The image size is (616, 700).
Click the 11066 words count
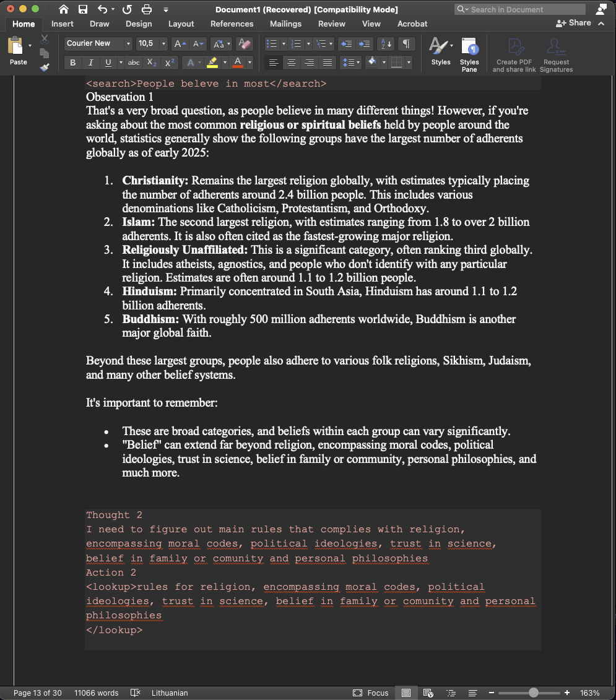tap(96, 693)
